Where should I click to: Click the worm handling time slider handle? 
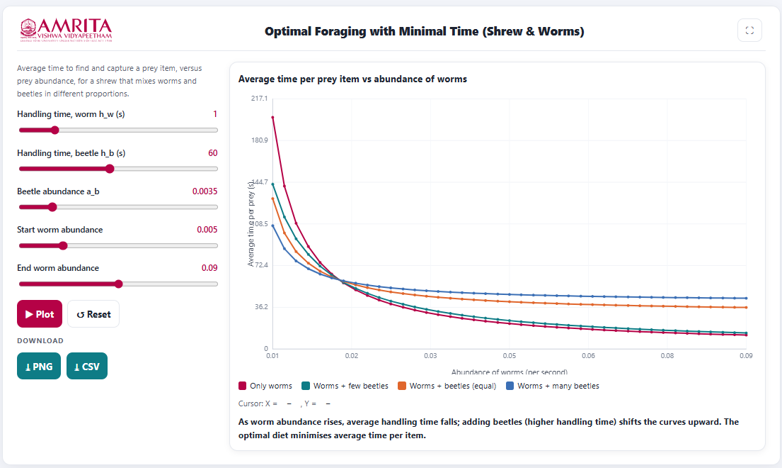pyautogui.click(x=55, y=130)
